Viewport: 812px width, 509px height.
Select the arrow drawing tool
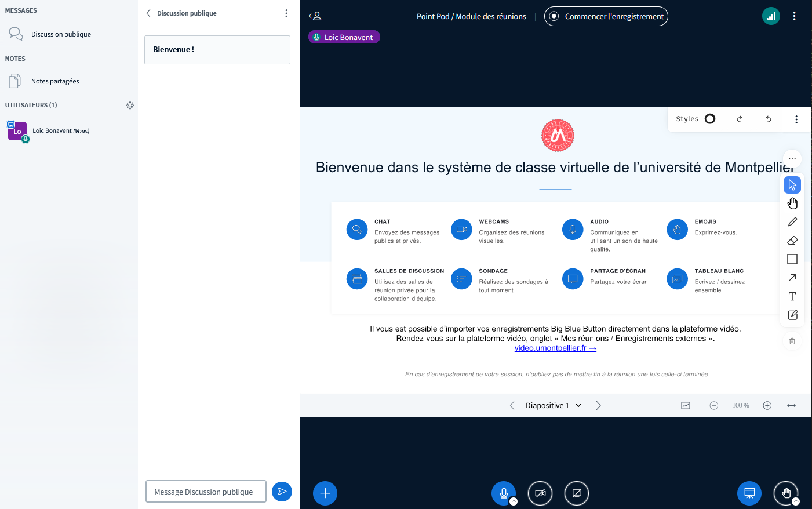[x=792, y=278]
